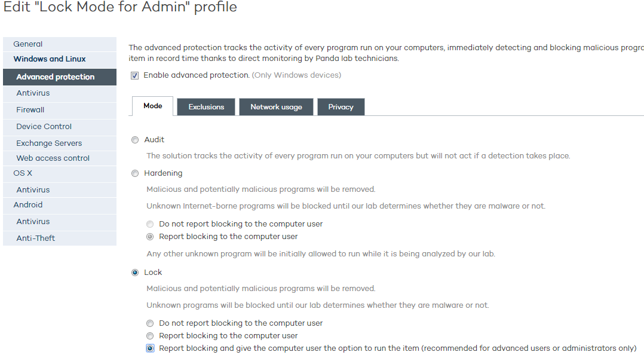Open Anti-Theft under Android
Viewport: 644px width, 358px height.
[x=36, y=238]
